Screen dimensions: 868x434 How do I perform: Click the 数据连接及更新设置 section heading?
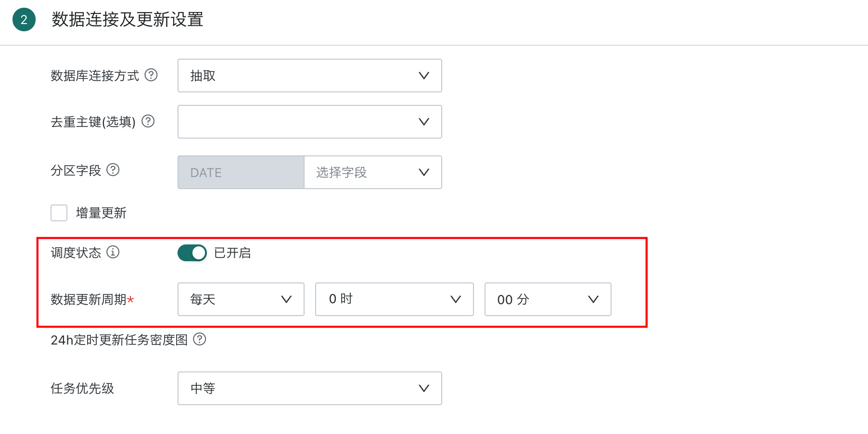click(128, 20)
